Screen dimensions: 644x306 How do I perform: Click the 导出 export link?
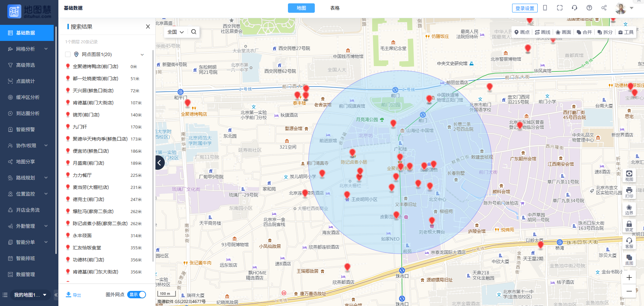pyautogui.click(x=73, y=295)
